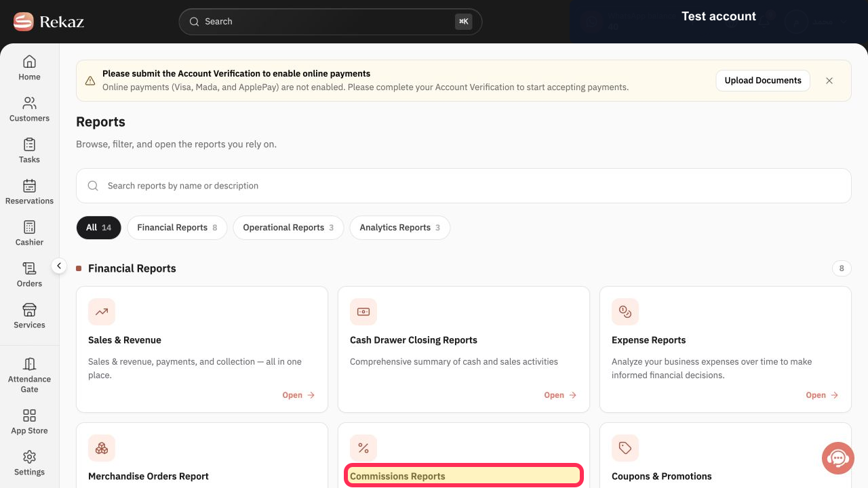
Task: Select the Financial Reports filter tab
Action: click(x=177, y=228)
